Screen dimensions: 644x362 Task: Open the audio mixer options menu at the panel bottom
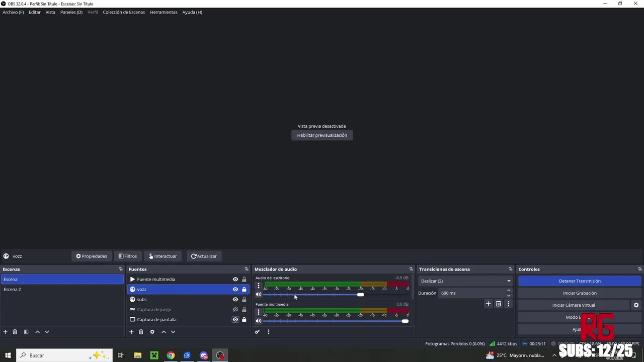(269, 332)
